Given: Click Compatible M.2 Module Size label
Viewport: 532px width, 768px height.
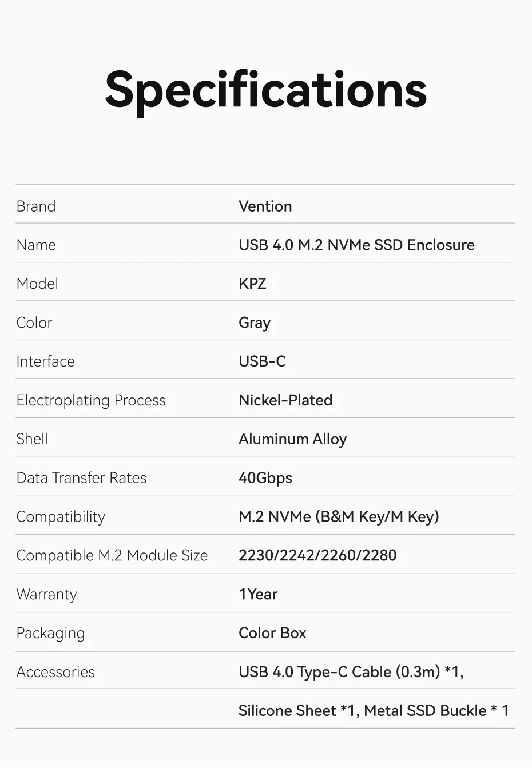Looking at the screenshot, I should click(112, 556).
